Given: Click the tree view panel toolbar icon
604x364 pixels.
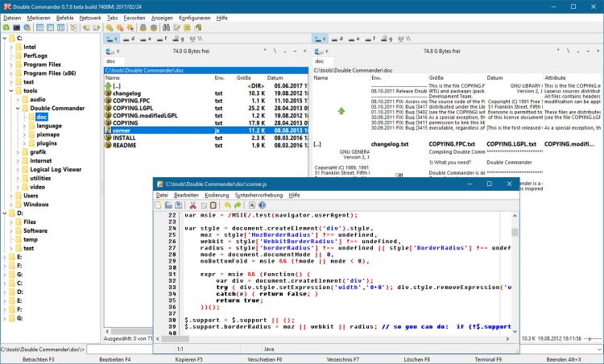Looking at the screenshot, I should pyautogui.click(x=73, y=27).
